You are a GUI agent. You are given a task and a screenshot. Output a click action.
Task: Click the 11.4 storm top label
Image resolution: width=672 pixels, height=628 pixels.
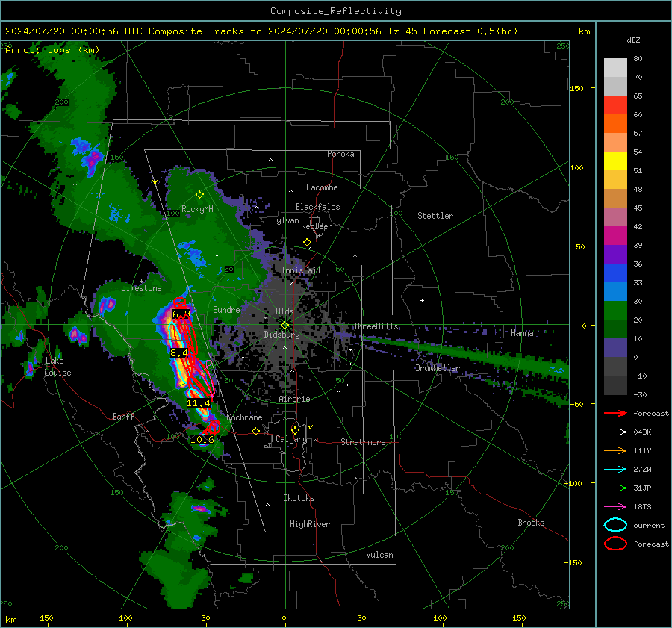click(199, 403)
